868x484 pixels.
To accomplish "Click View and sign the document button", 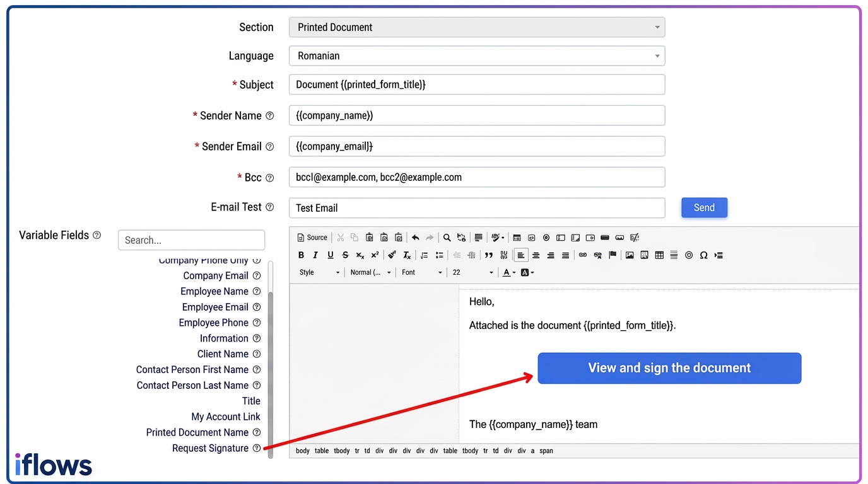I will click(x=669, y=368).
